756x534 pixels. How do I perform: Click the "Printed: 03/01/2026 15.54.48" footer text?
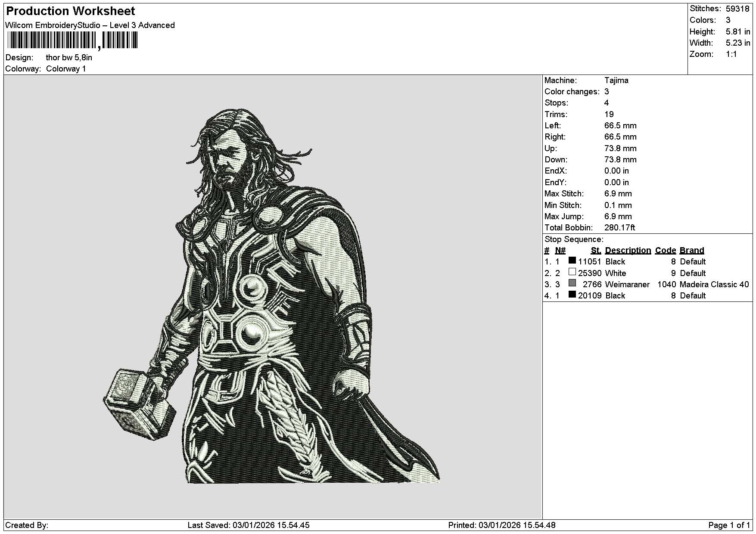pos(502,525)
